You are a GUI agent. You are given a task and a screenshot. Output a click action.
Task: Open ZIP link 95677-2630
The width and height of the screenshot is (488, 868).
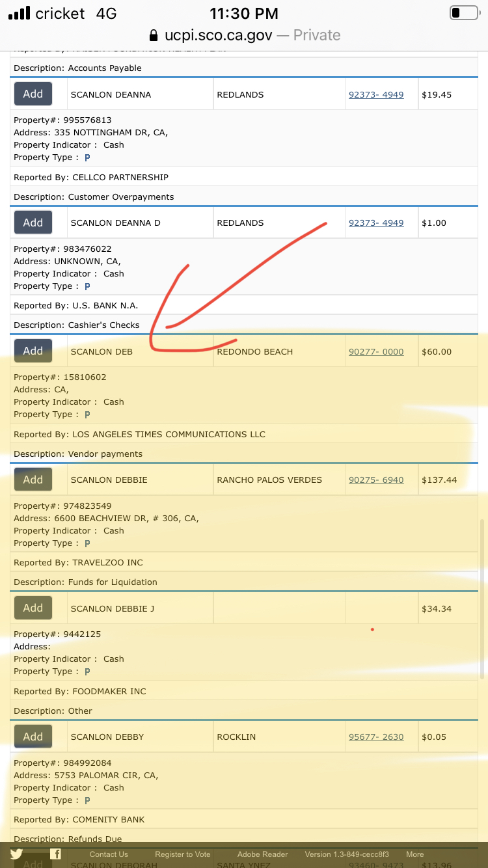point(376,737)
